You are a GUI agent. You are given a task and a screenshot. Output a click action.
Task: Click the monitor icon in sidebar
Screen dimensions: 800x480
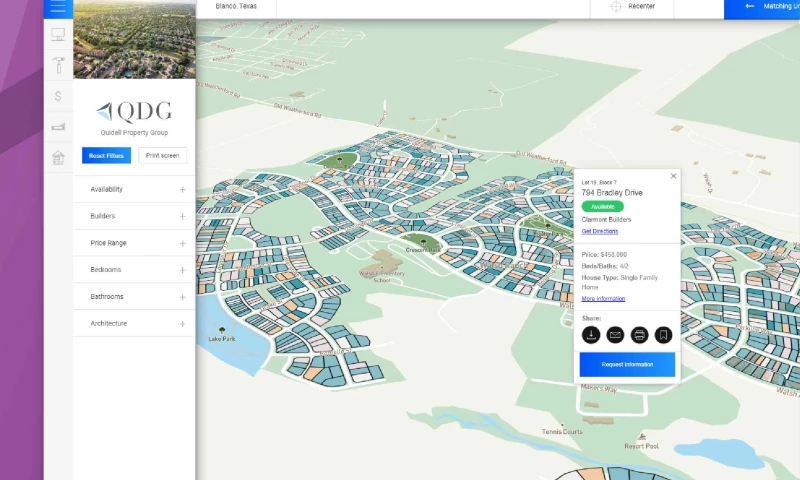pos(58,35)
